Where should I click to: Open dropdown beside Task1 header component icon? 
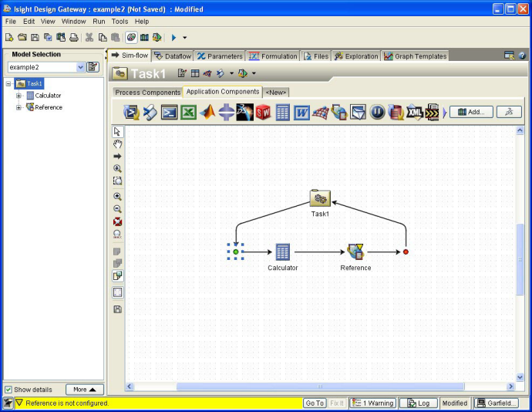[232, 73]
